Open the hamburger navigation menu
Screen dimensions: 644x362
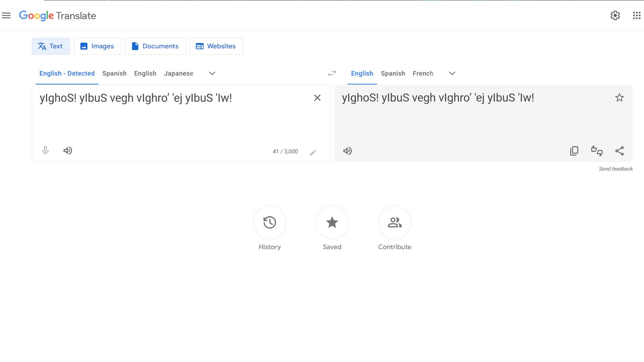pyautogui.click(x=6, y=15)
